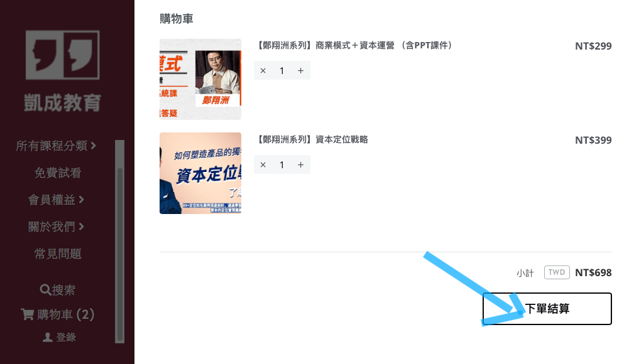
Task: Click the user 登錄 login icon
Action: (x=47, y=337)
